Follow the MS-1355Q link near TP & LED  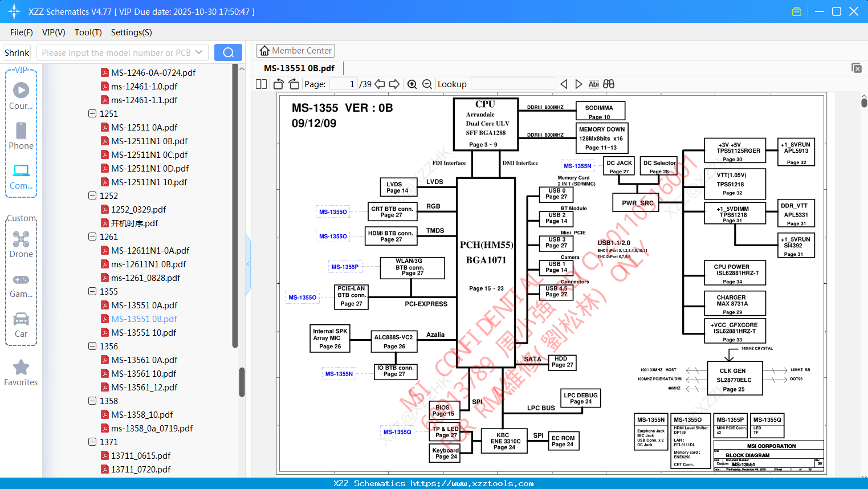pos(397,432)
